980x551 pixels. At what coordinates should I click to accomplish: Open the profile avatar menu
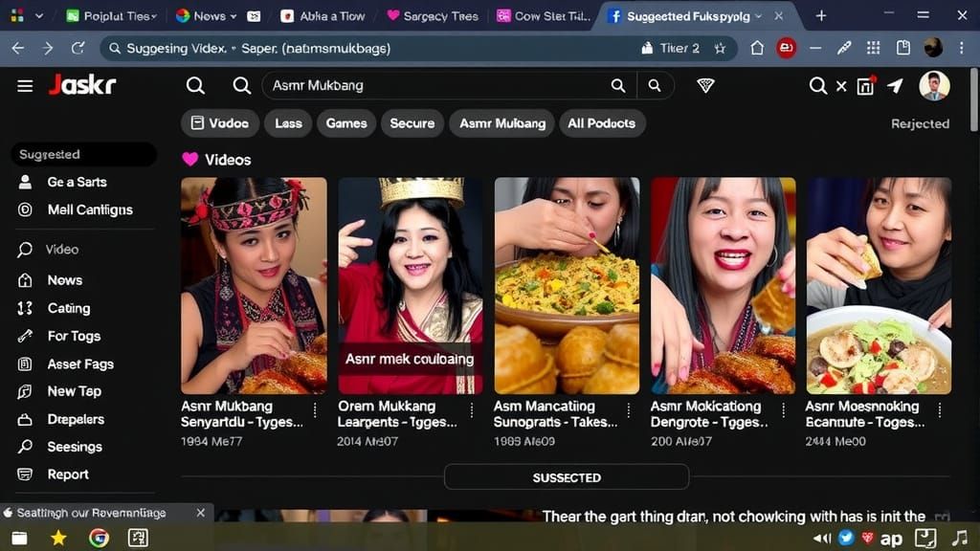[x=936, y=85]
